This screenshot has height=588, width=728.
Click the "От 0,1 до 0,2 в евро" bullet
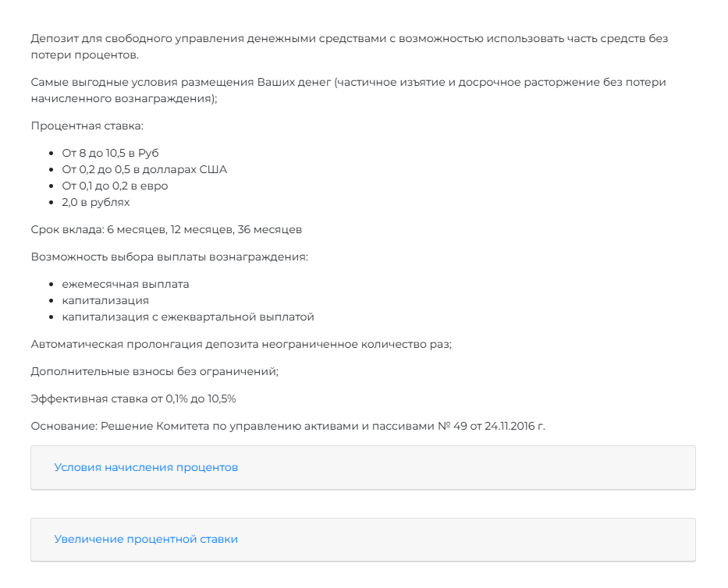pyautogui.click(x=114, y=186)
